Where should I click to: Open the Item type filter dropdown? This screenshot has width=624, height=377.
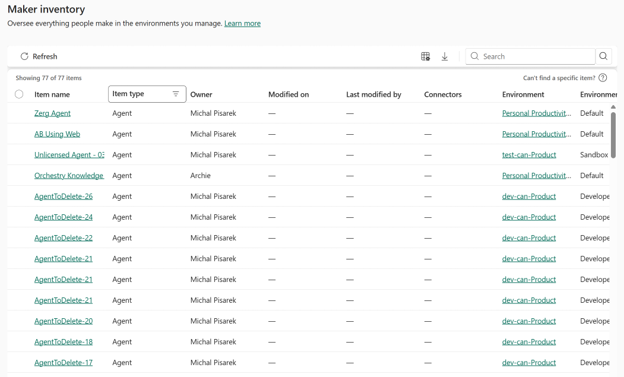click(147, 94)
